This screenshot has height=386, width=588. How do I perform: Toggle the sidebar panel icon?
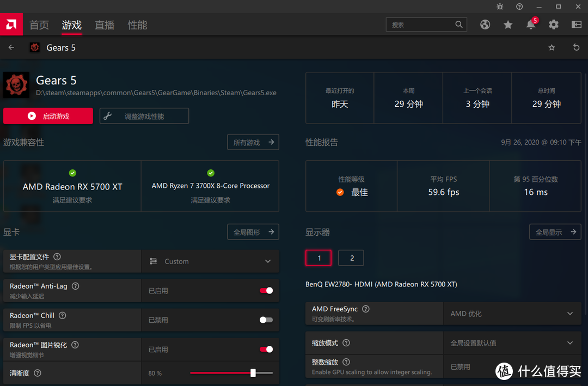[577, 24]
